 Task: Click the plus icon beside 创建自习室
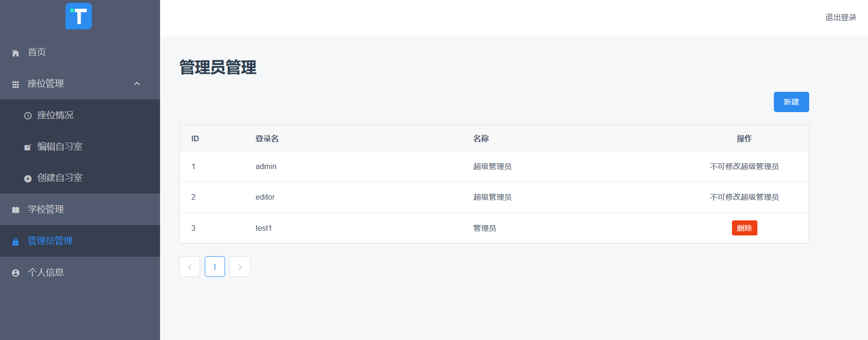28,178
